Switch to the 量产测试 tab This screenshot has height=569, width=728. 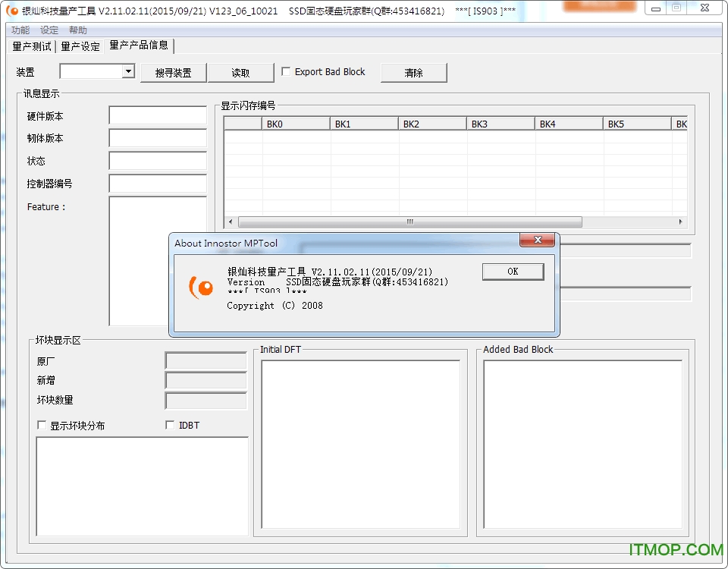(32, 46)
